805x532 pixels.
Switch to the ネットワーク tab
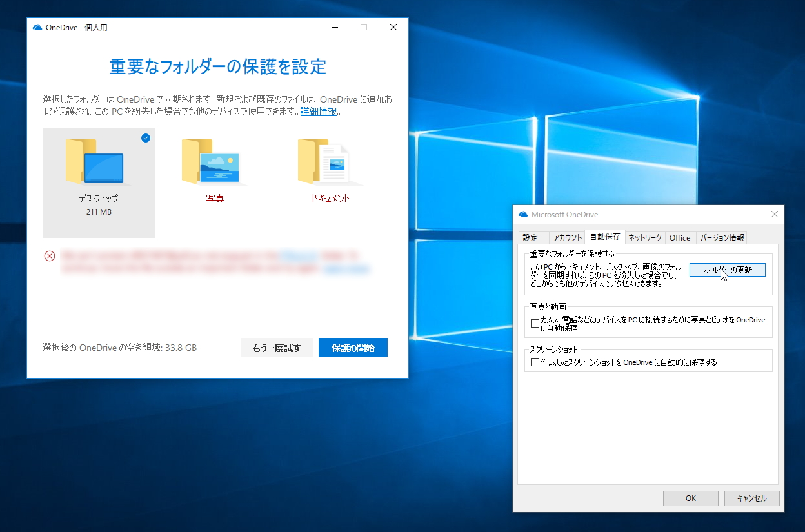[644, 237]
